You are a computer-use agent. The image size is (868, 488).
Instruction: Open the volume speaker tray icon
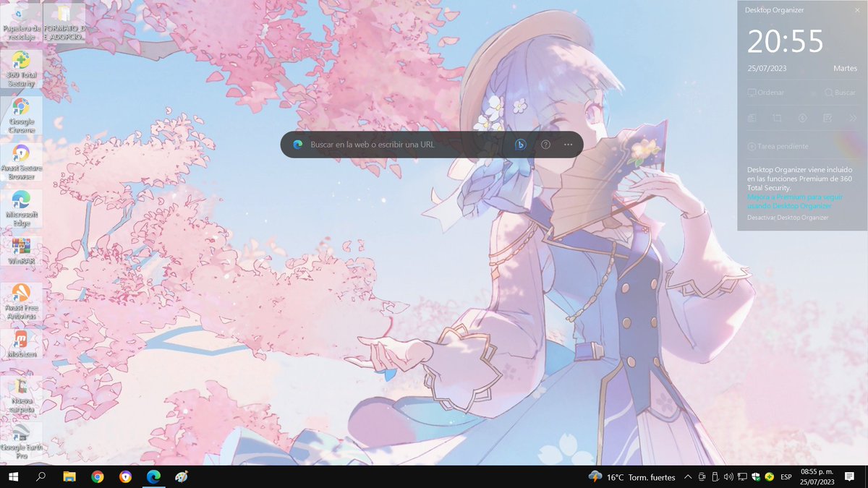(728, 477)
